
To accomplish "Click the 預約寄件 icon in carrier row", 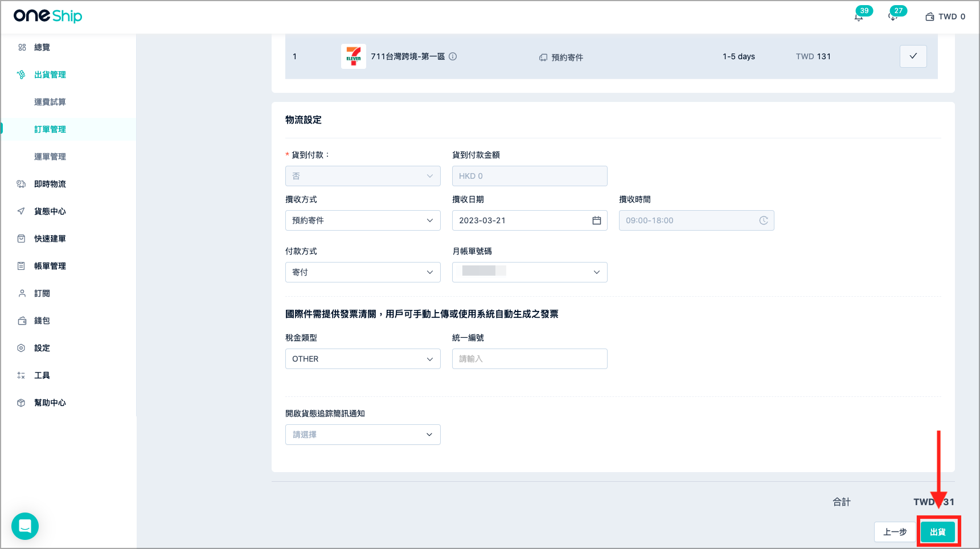I will tap(543, 58).
